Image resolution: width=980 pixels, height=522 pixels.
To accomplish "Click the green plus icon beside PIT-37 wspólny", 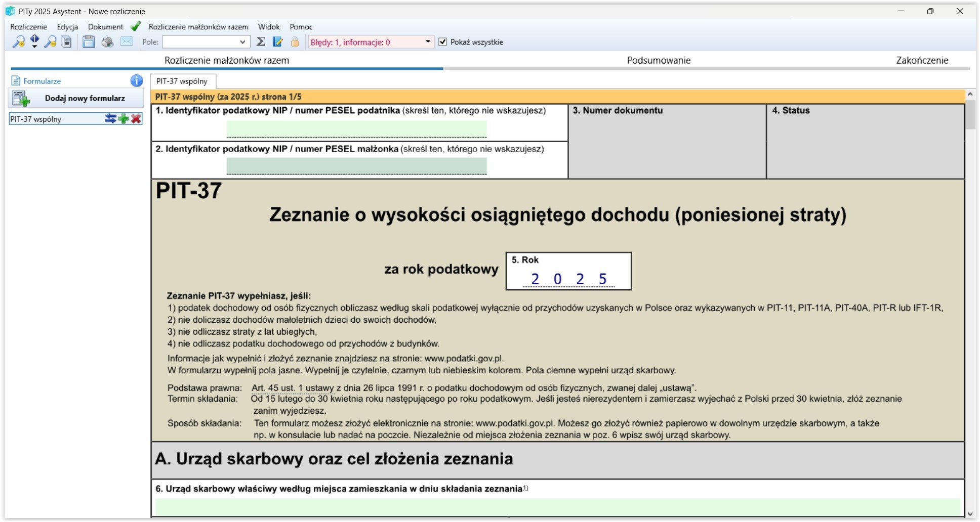I will [x=124, y=119].
